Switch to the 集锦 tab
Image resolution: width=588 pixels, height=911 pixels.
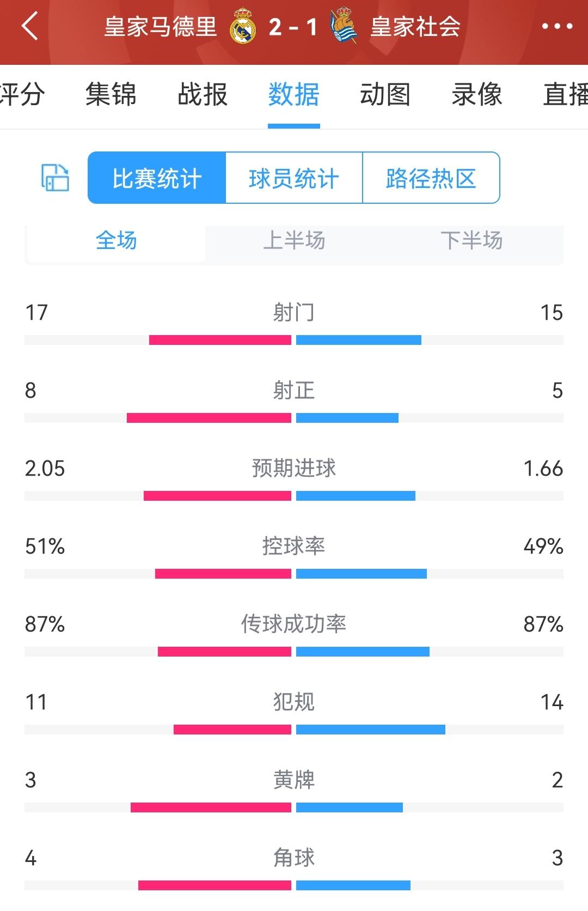[x=111, y=95]
